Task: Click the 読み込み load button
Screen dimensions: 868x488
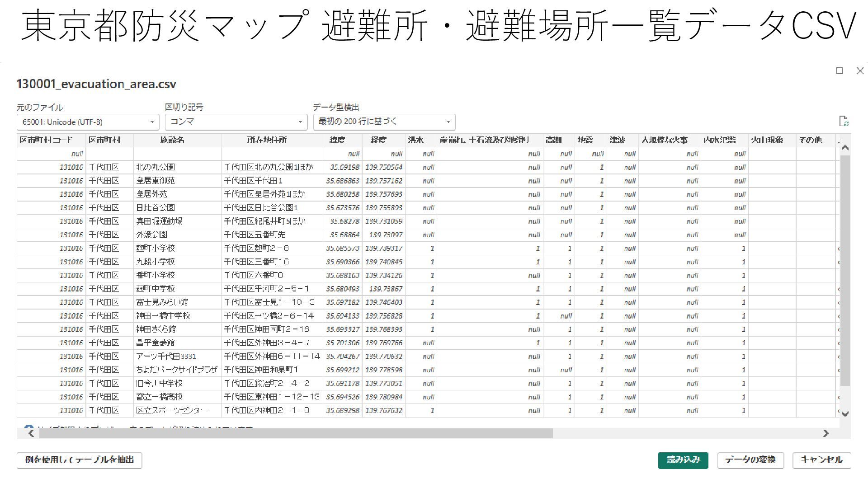Action: [683, 460]
